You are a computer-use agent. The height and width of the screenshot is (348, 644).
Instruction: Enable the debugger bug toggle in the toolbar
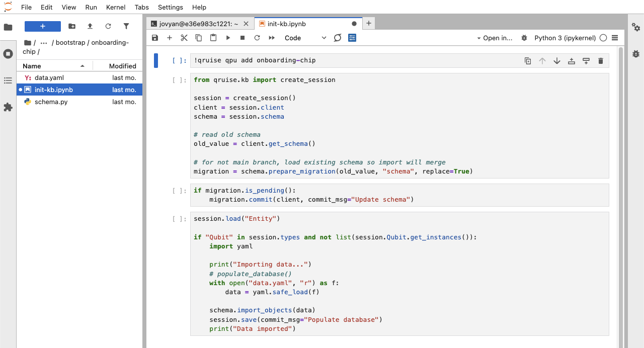524,38
